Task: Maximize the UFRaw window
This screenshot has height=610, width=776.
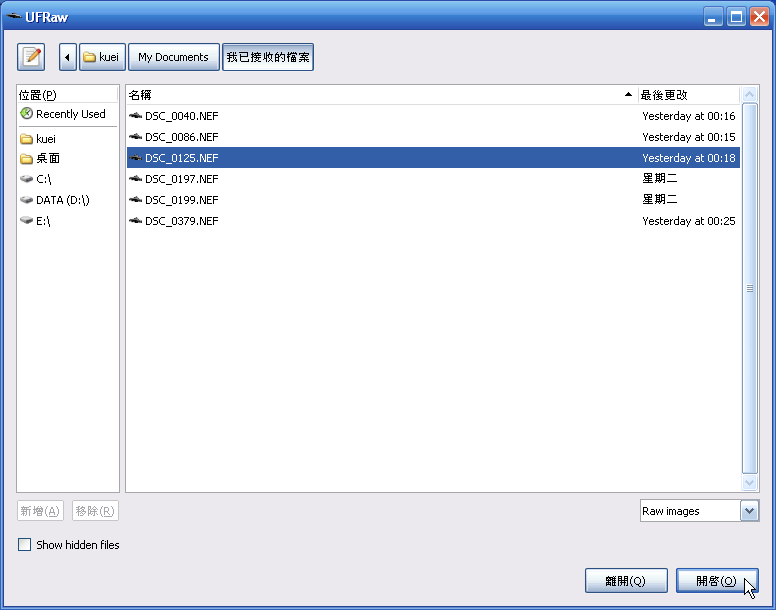Action: click(x=736, y=17)
